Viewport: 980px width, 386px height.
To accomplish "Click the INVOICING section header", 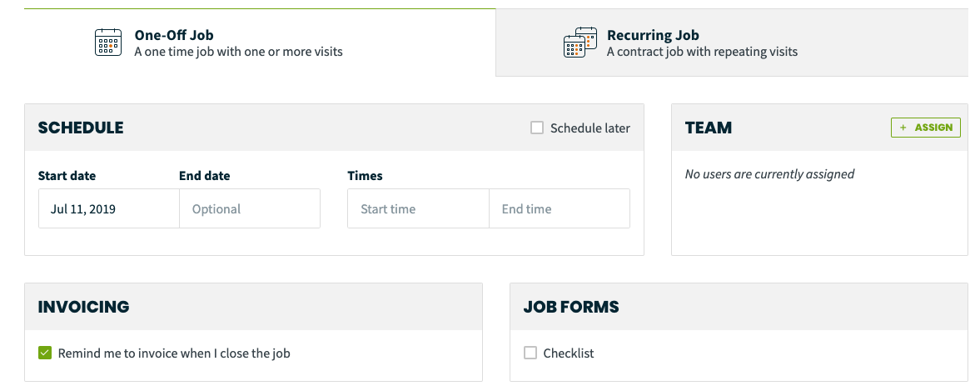I will coord(84,307).
